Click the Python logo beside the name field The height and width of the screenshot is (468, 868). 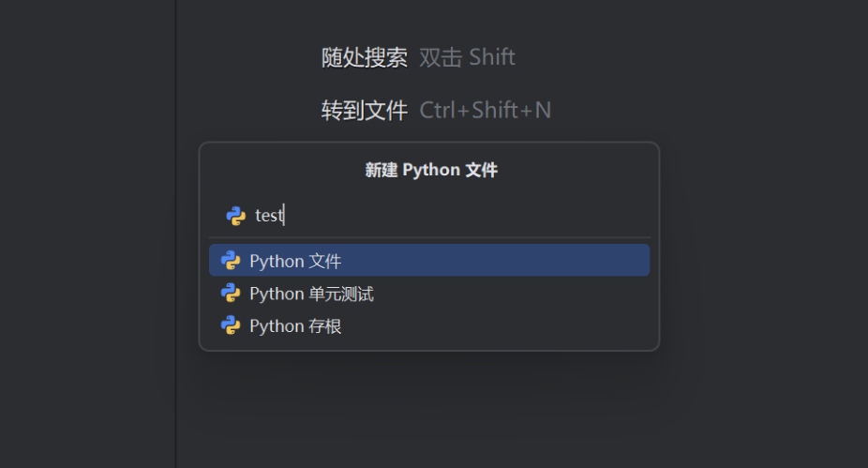(236, 216)
